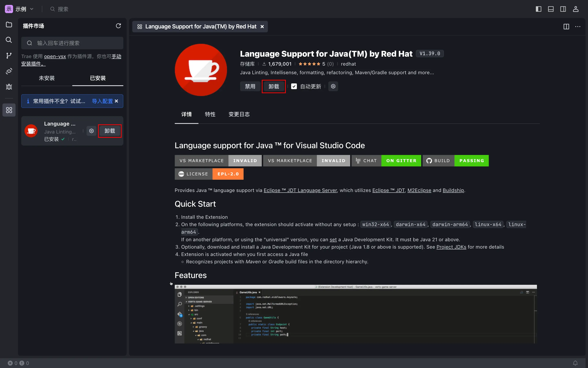Close the Language Support for Java tab

point(262,27)
